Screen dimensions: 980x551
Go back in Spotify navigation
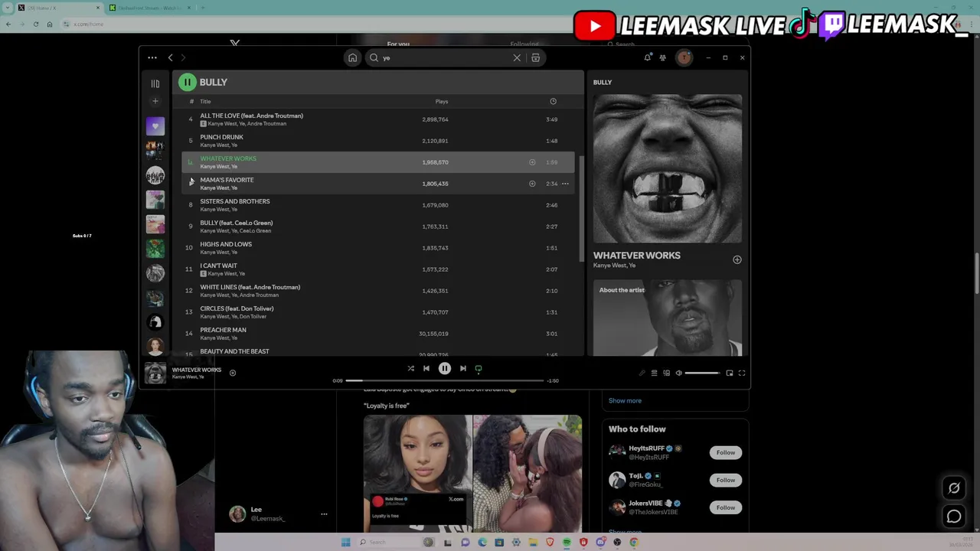(171, 57)
